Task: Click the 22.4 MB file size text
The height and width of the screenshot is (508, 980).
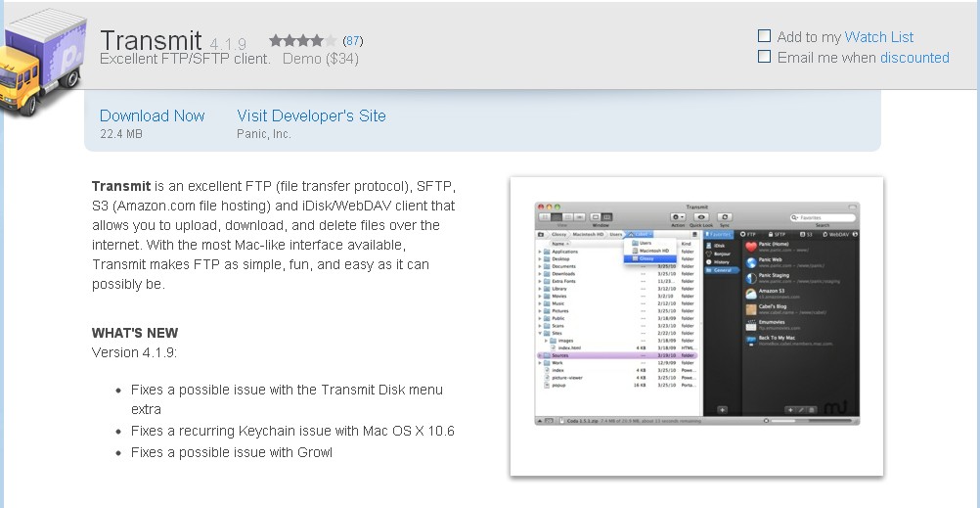Action: click(121, 134)
